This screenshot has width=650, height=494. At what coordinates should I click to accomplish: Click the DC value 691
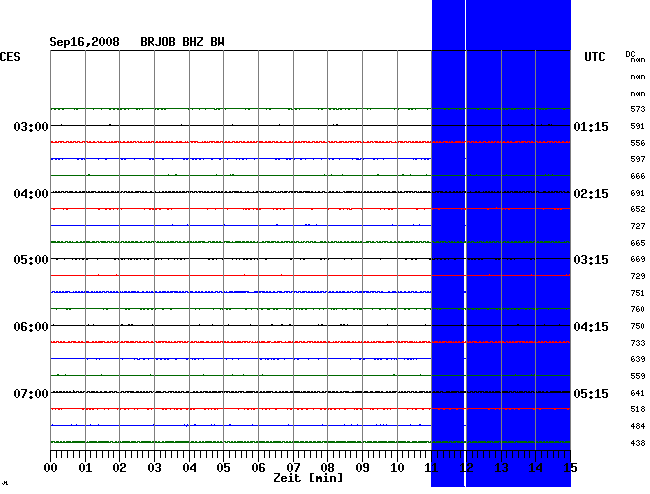[638, 193]
